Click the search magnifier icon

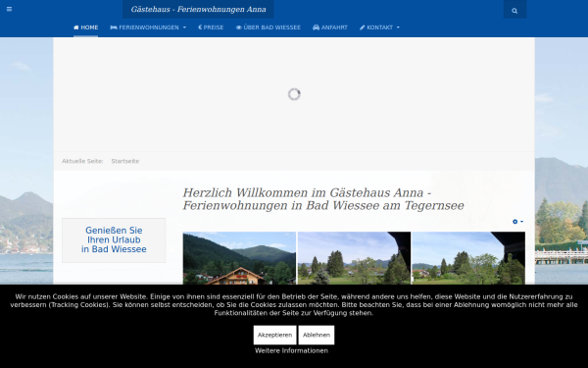[x=514, y=11]
